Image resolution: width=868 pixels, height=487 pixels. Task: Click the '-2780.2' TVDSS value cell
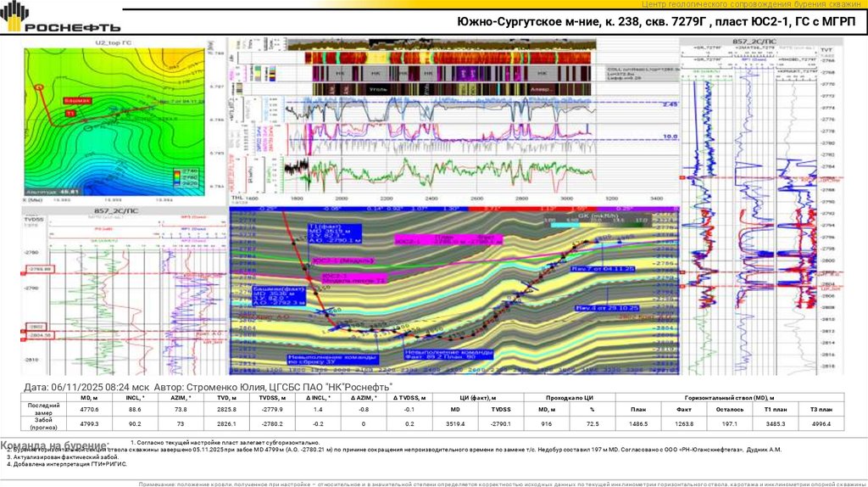[272, 424]
